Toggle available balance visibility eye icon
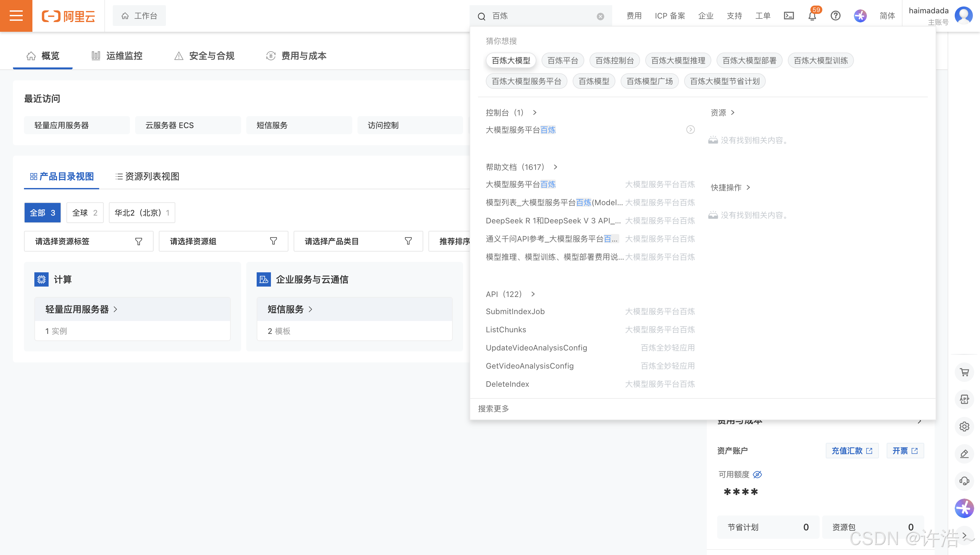This screenshot has width=980, height=555. pos(757,474)
